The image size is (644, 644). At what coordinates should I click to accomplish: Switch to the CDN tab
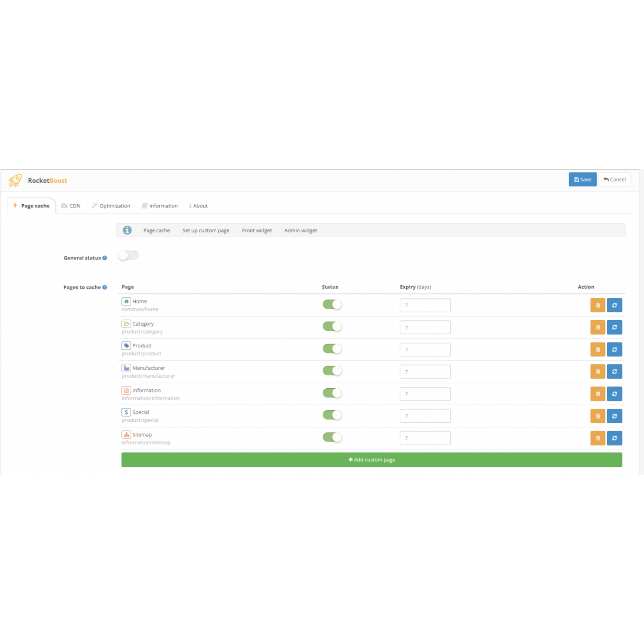tap(71, 206)
